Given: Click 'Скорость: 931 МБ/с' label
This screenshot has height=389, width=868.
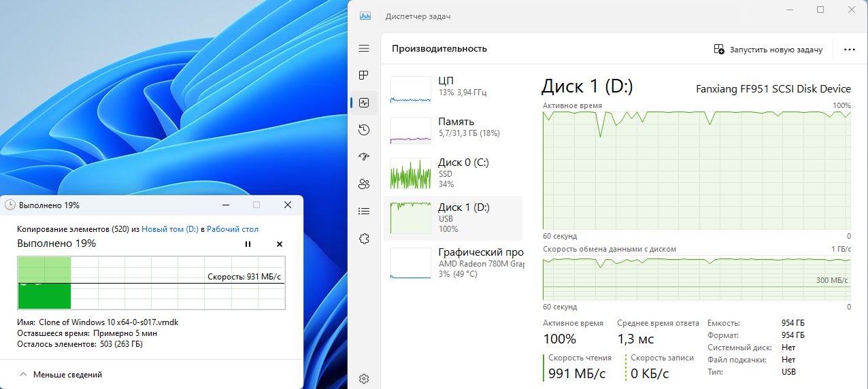Looking at the screenshot, I should 244,277.
